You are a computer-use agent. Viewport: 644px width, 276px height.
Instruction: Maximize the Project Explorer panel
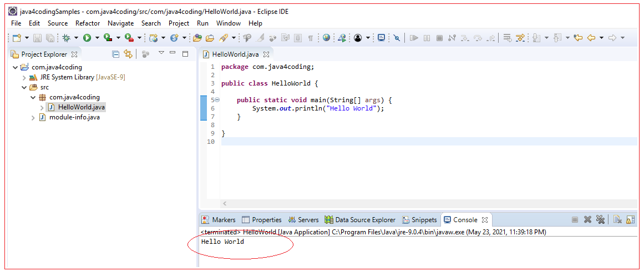tap(185, 54)
